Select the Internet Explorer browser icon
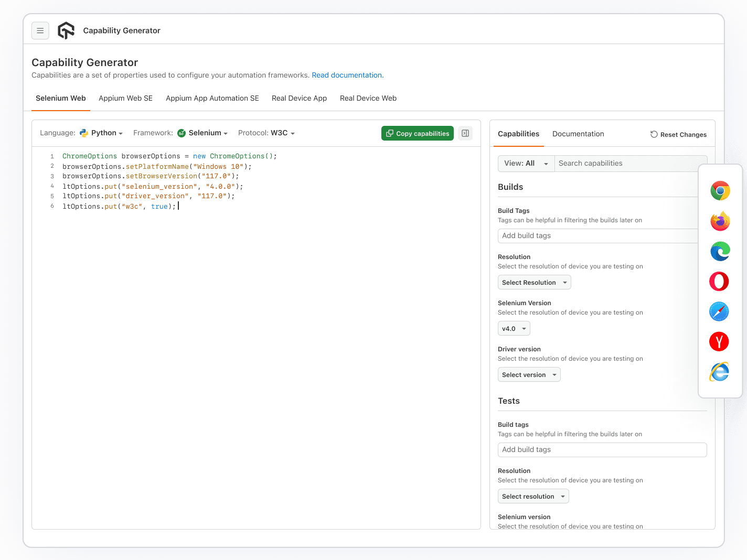The image size is (747, 560). [x=719, y=371]
